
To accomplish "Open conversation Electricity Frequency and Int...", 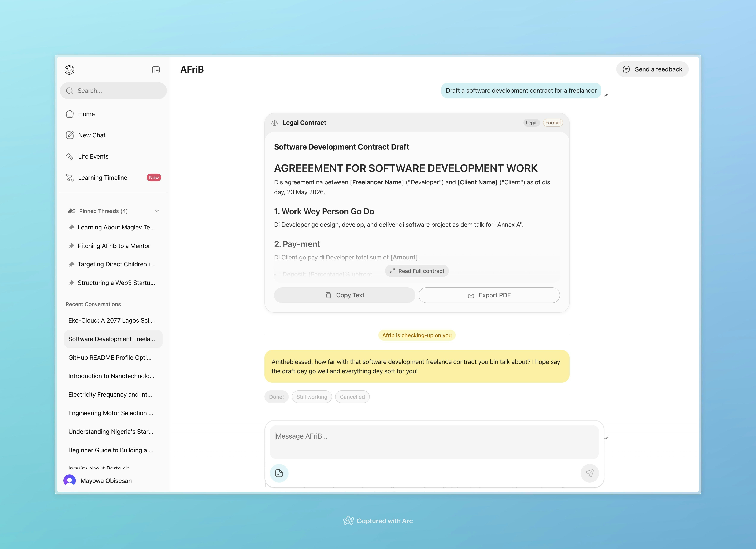I will point(113,395).
